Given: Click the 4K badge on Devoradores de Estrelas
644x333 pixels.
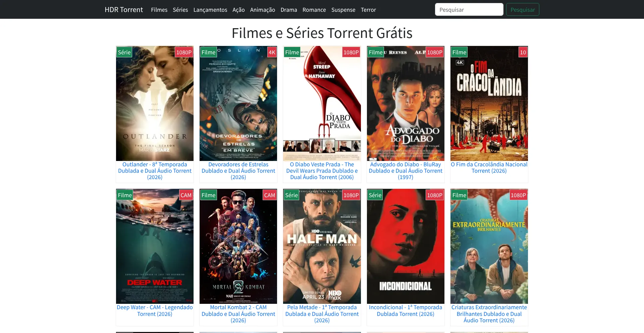Looking at the screenshot, I should (x=272, y=52).
